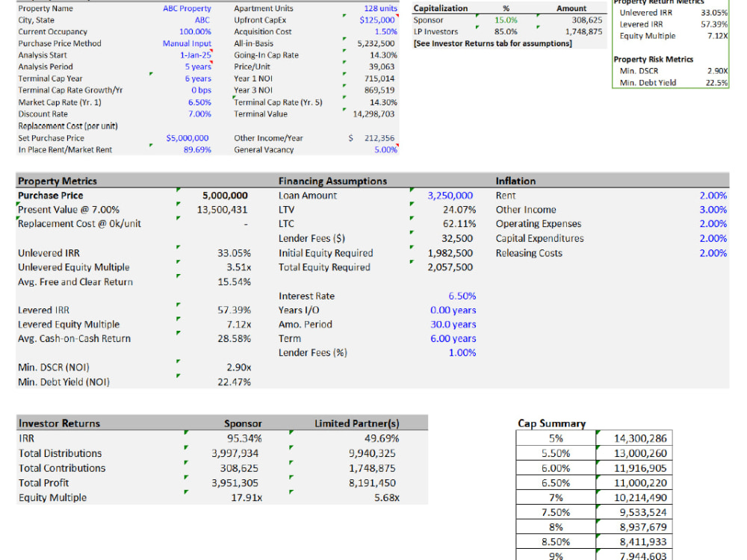Select the Min. Debt Yield 22.5% metric
Viewport: 747px width, 560px height.
[x=716, y=83]
